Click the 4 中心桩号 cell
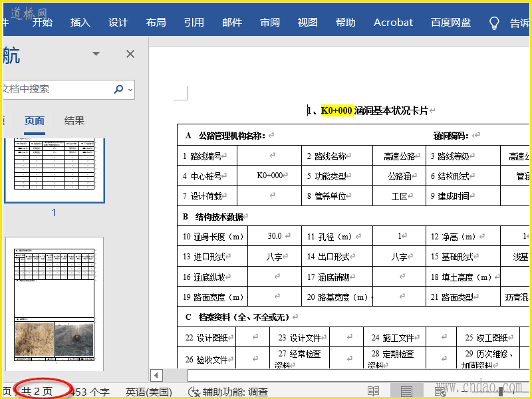This screenshot has width=532, height=399. (x=207, y=176)
